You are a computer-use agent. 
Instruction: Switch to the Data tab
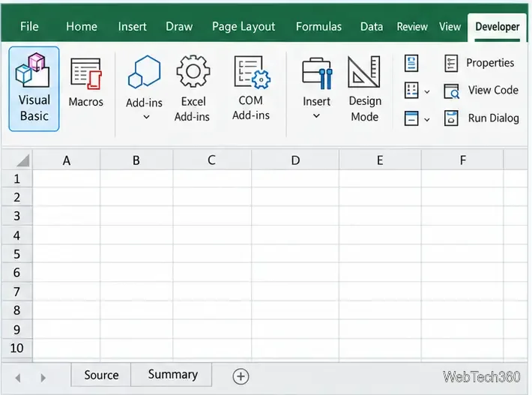(x=372, y=26)
